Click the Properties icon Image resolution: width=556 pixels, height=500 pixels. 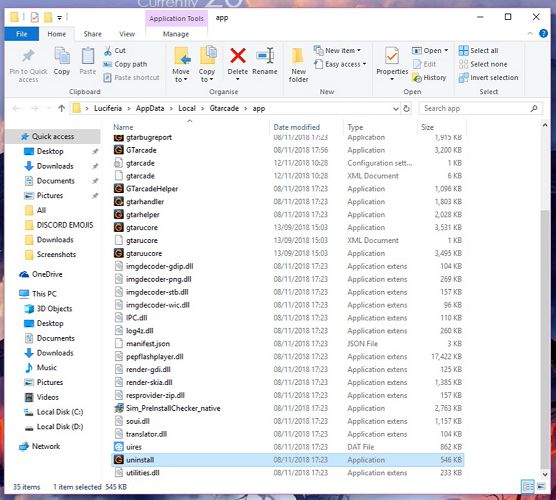[392, 56]
